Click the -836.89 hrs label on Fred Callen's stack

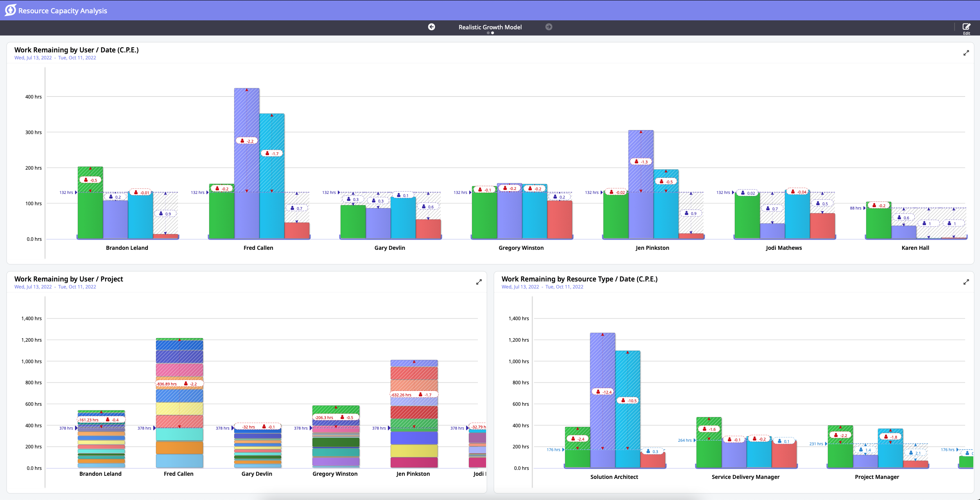tap(167, 384)
